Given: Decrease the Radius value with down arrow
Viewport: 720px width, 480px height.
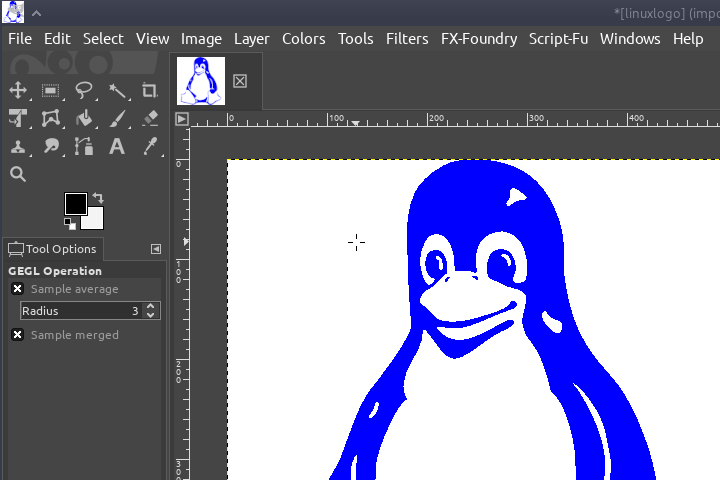Looking at the screenshot, I should [151, 315].
